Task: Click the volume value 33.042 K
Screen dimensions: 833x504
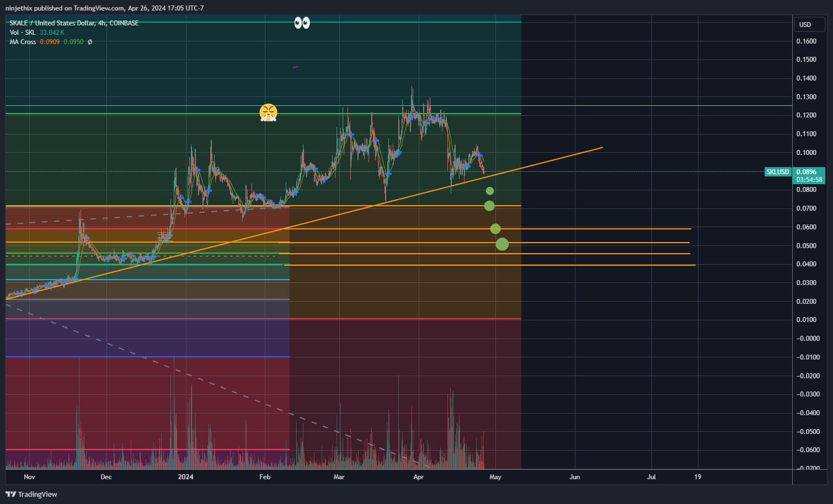Action: 52,33
